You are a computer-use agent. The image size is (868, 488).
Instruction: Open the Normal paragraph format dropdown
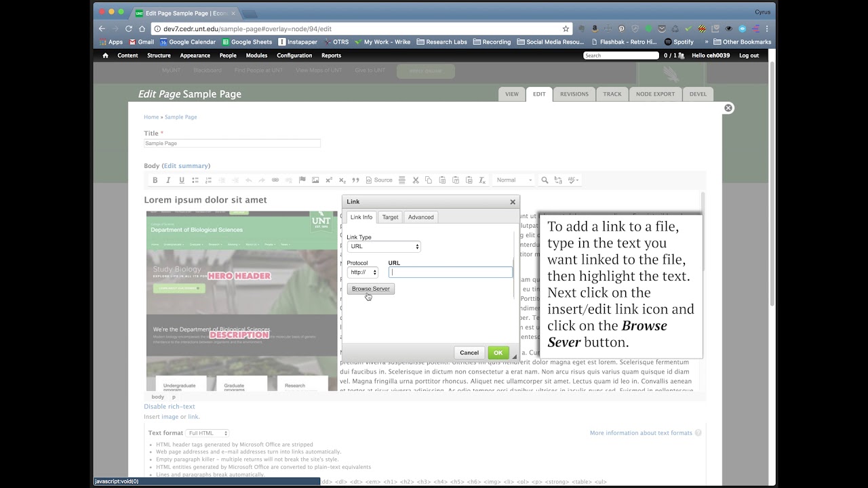pyautogui.click(x=514, y=180)
